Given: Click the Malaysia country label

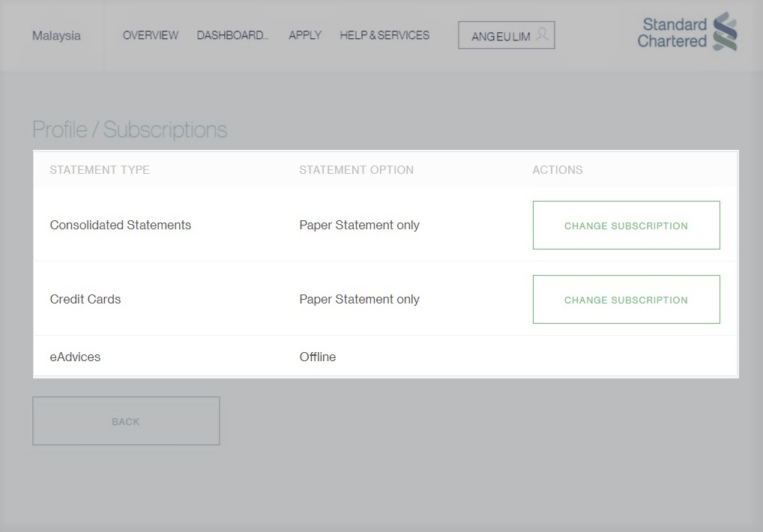Looking at the screenshot, I should (55, 35).
